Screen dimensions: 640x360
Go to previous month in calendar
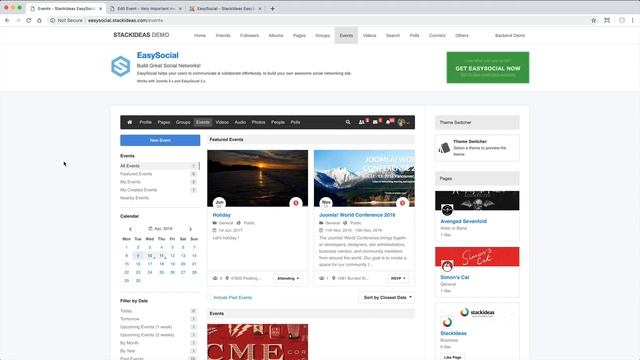130,229
